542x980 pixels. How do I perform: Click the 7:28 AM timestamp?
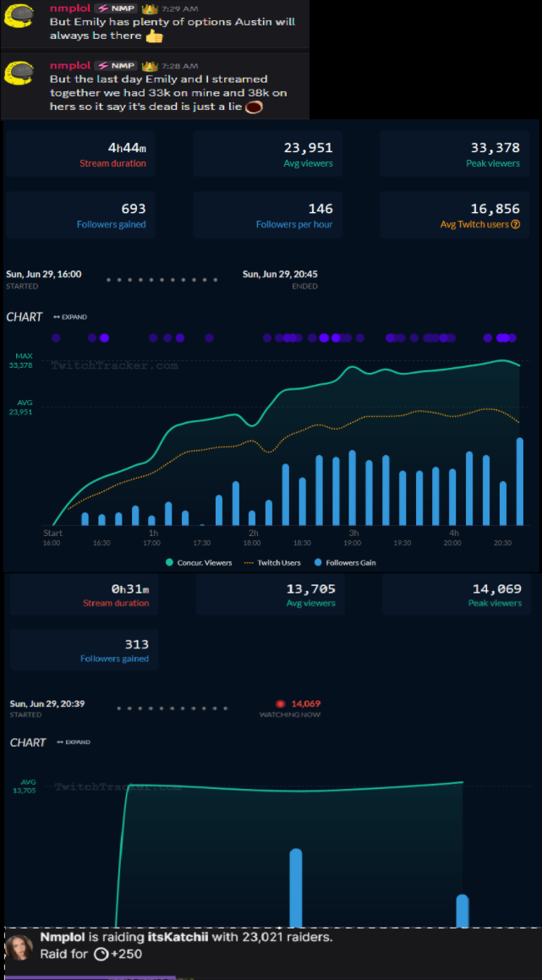pos(179,66)
